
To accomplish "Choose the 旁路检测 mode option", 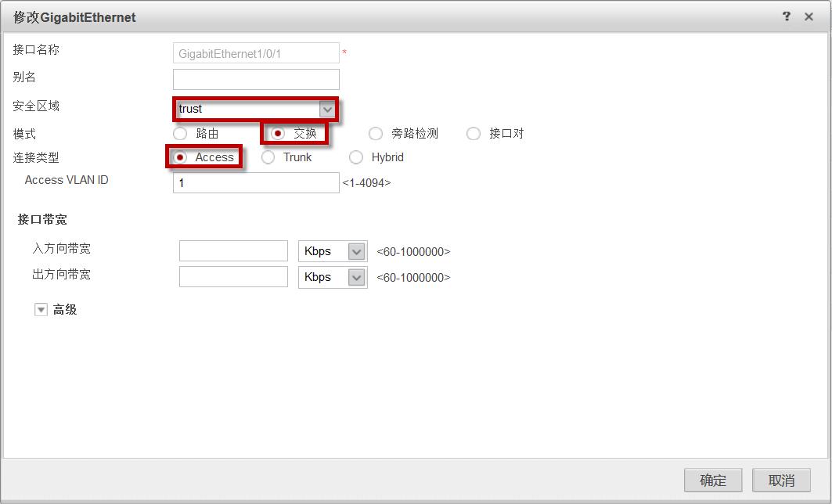I will [x=376, y=133].
